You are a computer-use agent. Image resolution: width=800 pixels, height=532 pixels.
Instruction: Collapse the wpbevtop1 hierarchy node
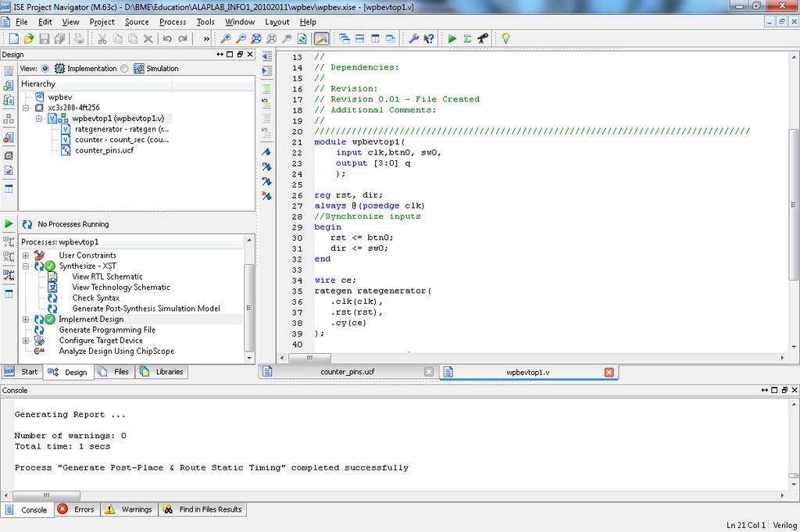[39, 118]
